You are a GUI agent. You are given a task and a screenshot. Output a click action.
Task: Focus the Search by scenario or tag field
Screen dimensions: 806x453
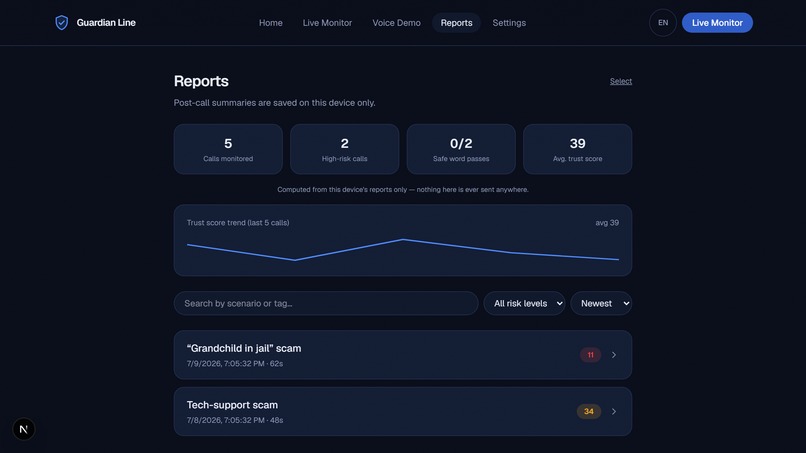click(326, 303)
